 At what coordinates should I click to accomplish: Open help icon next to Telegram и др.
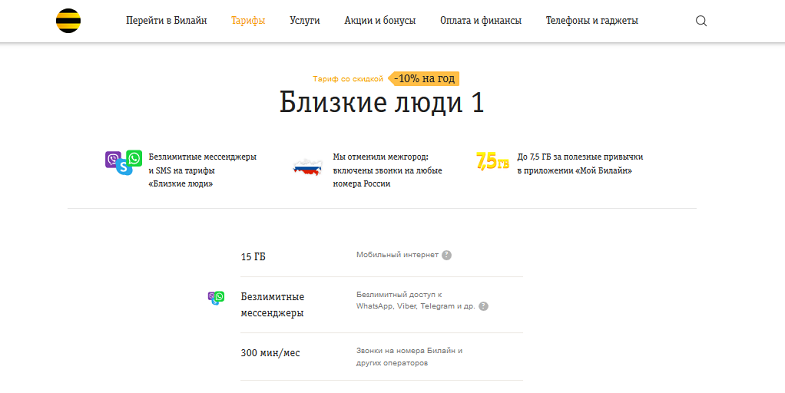483,306
